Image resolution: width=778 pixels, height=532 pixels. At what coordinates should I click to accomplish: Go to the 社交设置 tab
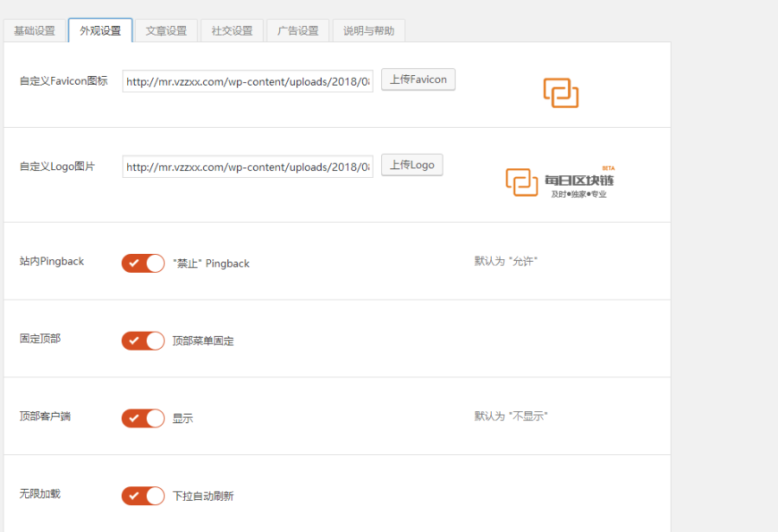point(232,31)
